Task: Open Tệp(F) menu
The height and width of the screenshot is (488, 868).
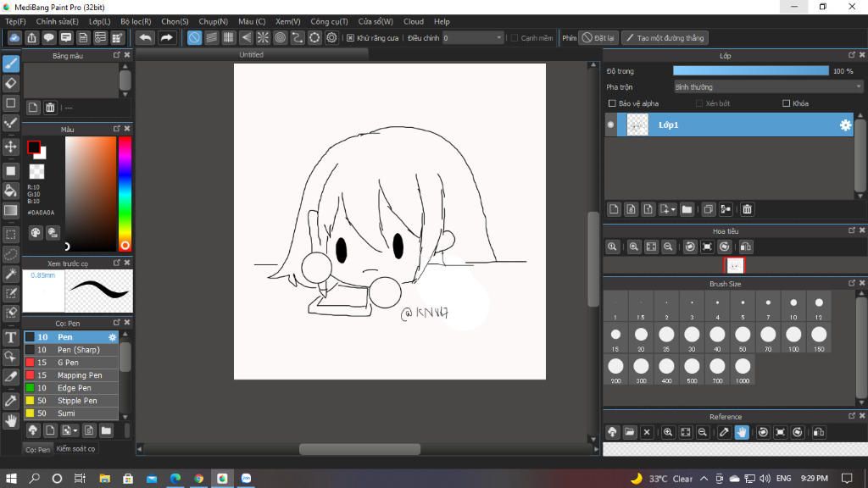Action: pyautogui.click(x=15, y=21)
